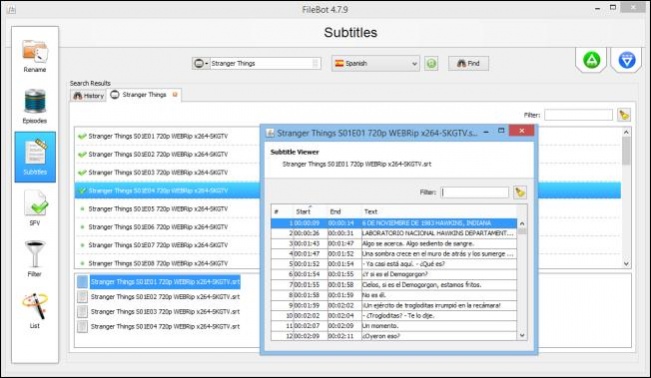Select subtitle row 'Algo se acerca'
651x378 pixels.
394,243
